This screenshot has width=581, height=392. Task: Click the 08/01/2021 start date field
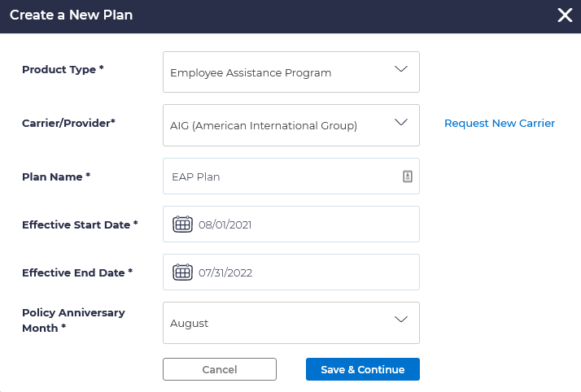point(301,224)
